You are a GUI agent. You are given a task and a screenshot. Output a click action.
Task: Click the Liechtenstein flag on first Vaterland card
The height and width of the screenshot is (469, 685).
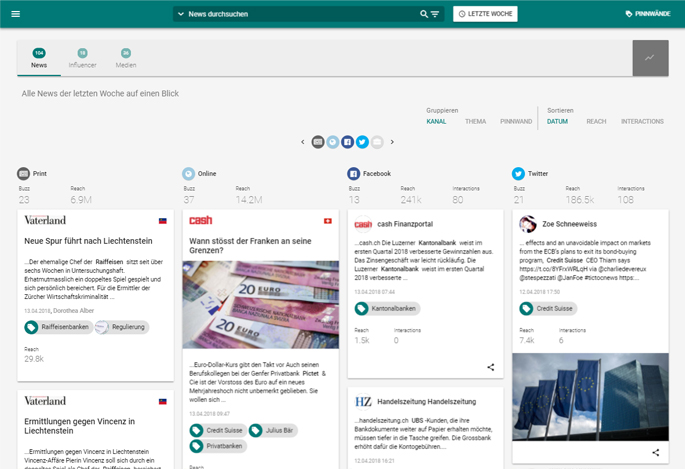163,221
